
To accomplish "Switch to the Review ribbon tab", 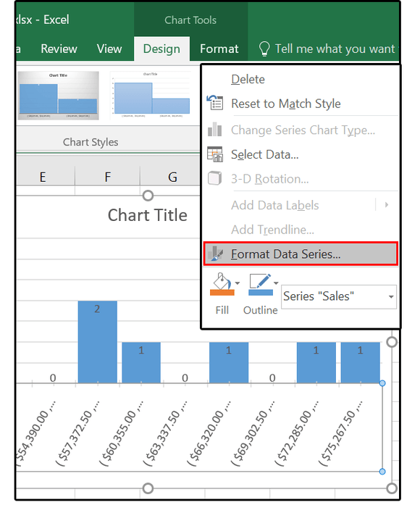I will click(59, 49).
